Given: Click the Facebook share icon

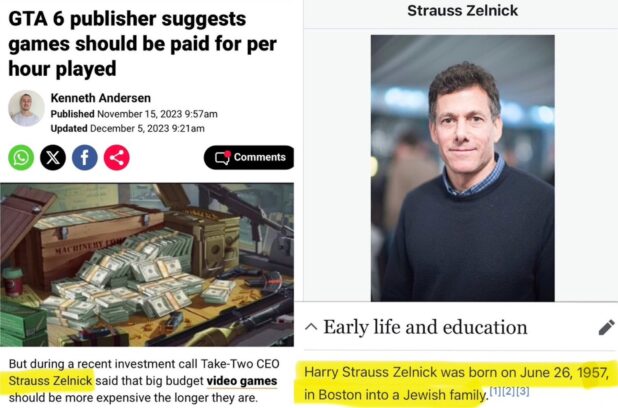Looking at the screenshot, I should tap(85, 157).
